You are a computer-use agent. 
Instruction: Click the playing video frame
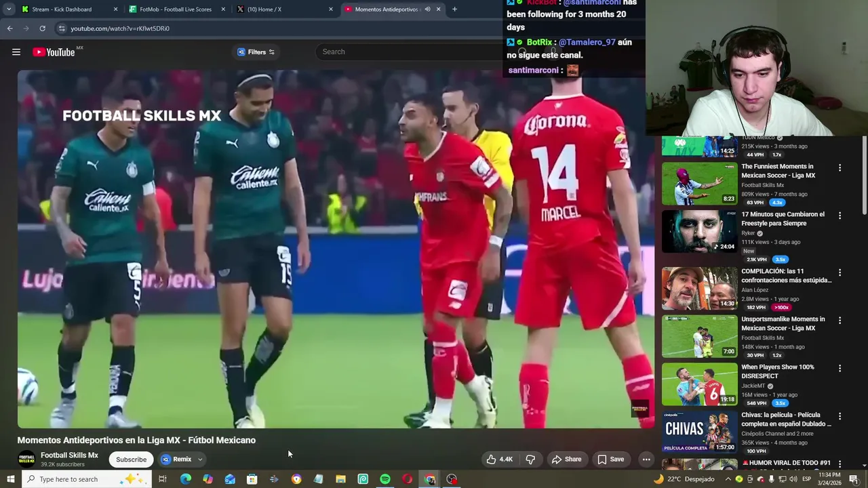336,249
